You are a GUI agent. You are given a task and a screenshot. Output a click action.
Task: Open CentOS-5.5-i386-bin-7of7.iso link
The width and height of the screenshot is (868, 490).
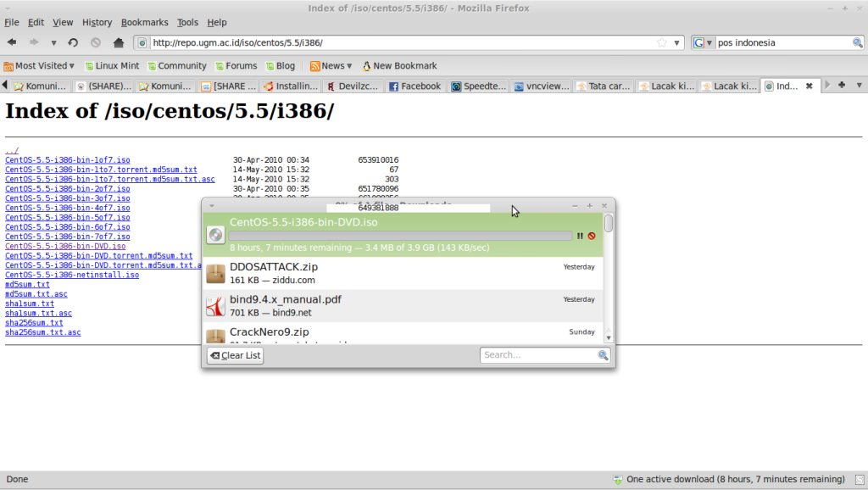click(x=68, y=237)
